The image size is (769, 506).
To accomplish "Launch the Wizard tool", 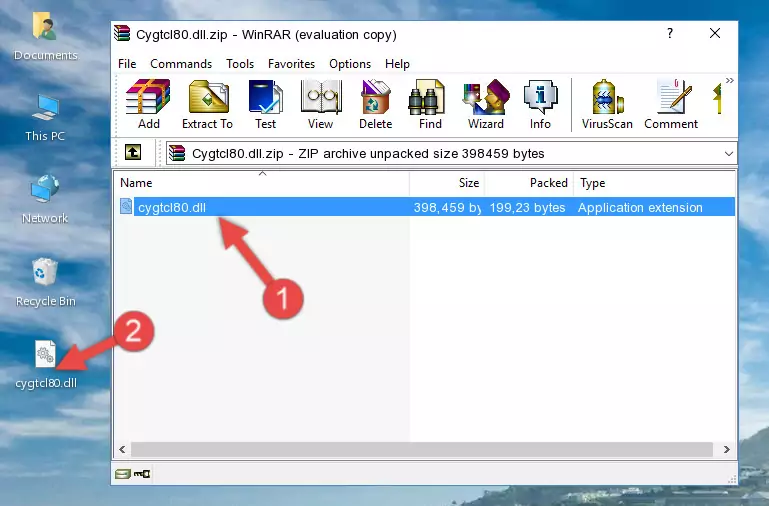I will pos(486,104).
